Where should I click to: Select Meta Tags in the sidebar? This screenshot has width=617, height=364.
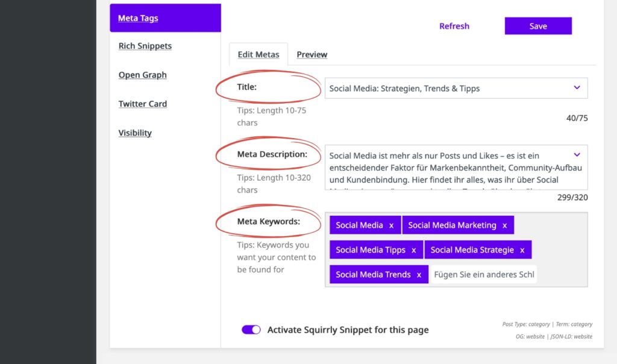coord(137,18)
